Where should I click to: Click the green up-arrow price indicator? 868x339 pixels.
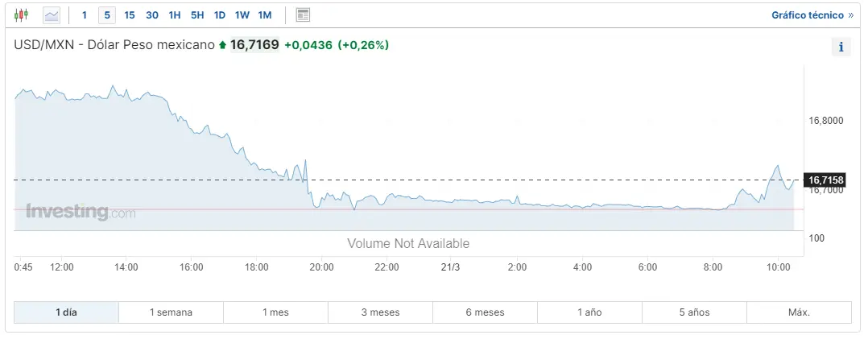coord(222,45)
